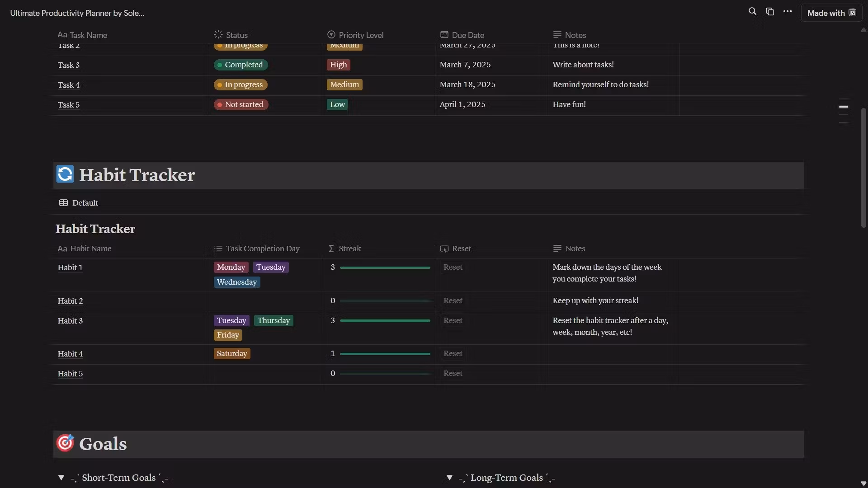868x488 pixels.
Task: Click Habit 3 streak progress bar
Action: (x=385, y=321)
